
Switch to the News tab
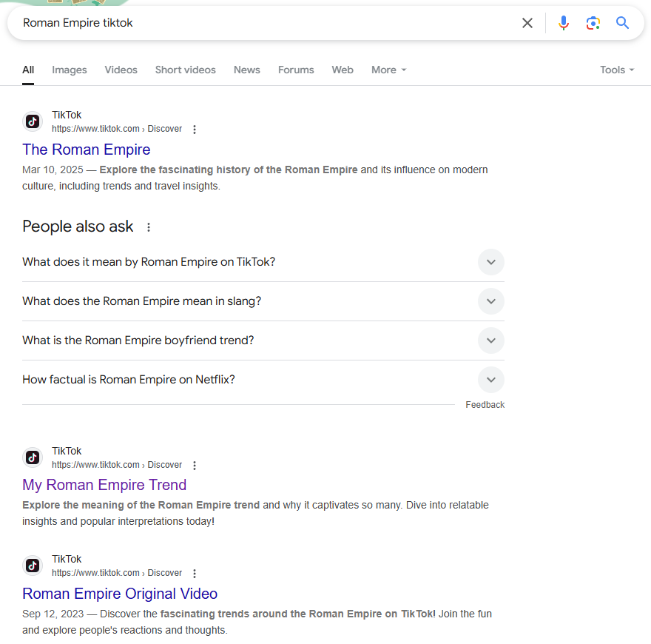247,70
